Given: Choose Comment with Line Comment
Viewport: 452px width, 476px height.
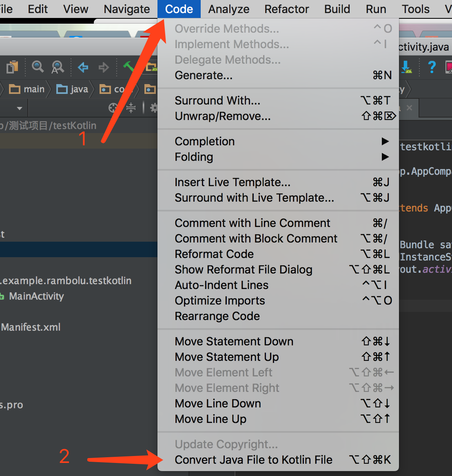Looking at the screenshot, I should click(278, 223).
